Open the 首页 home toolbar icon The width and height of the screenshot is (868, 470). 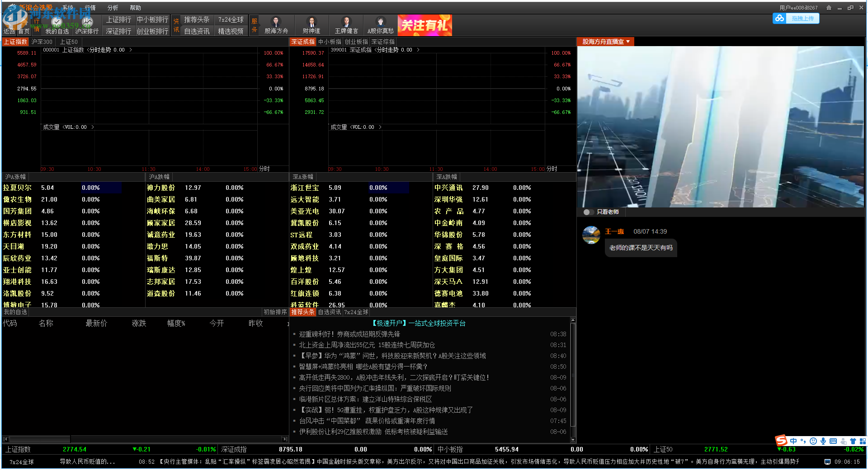[x=24, y=25]
